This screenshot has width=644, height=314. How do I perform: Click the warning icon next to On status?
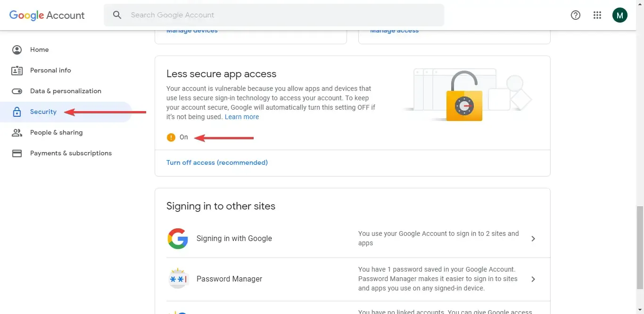pyautogui.click(x=171, y=137)
